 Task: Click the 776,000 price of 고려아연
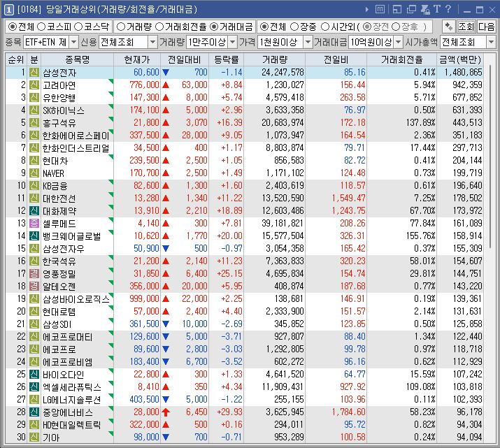click(x=144, y=85)
